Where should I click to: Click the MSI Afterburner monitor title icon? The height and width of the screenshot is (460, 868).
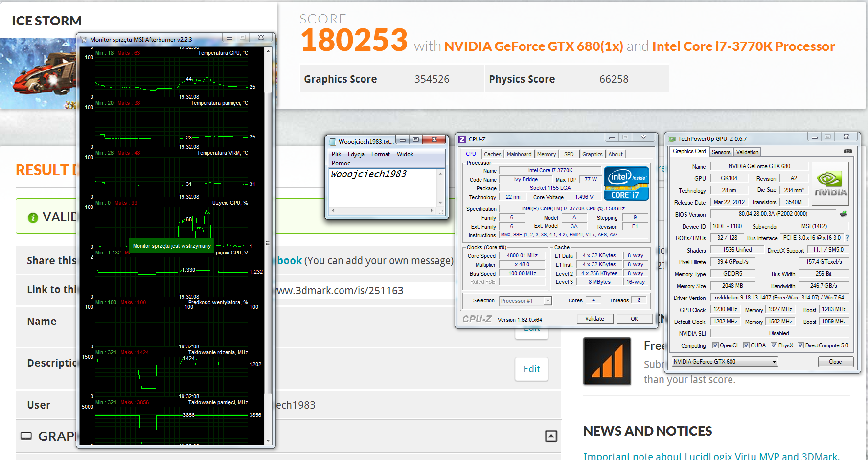[84, 39]
